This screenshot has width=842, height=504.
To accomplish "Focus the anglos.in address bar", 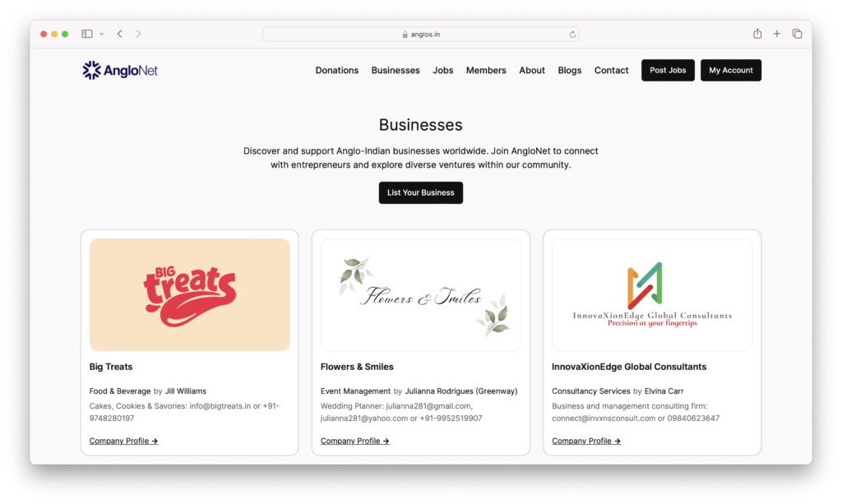I will [x=420, y=35].
